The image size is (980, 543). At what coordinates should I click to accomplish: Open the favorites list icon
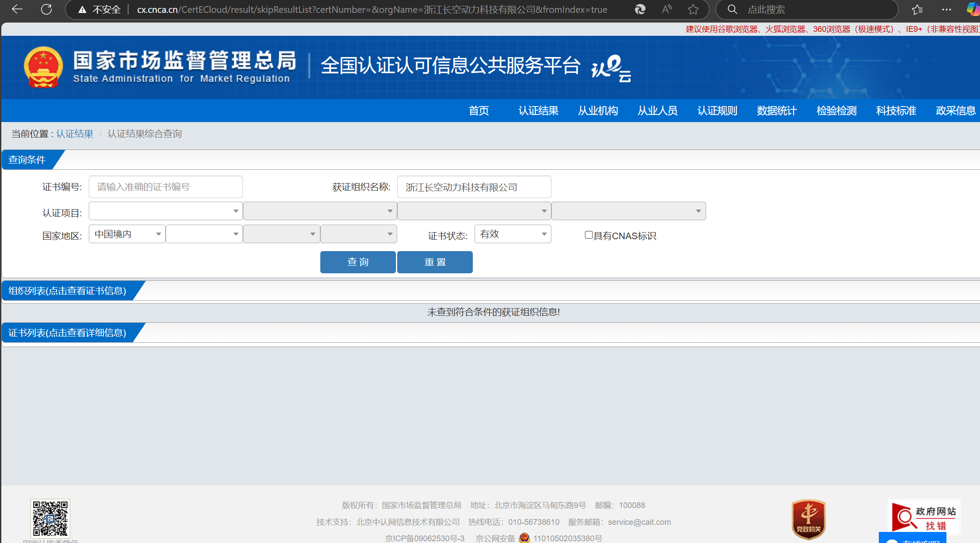pyautogui.click(x=917, y=9)
